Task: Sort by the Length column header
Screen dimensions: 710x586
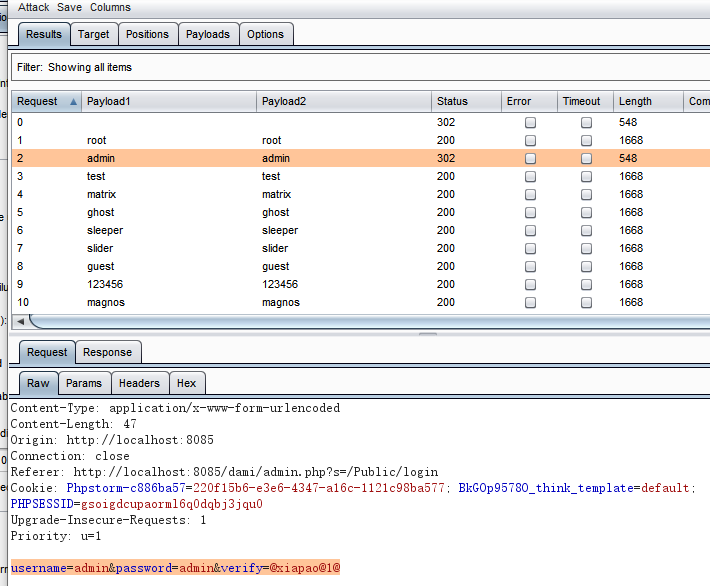Action: (x=648, y=101)
